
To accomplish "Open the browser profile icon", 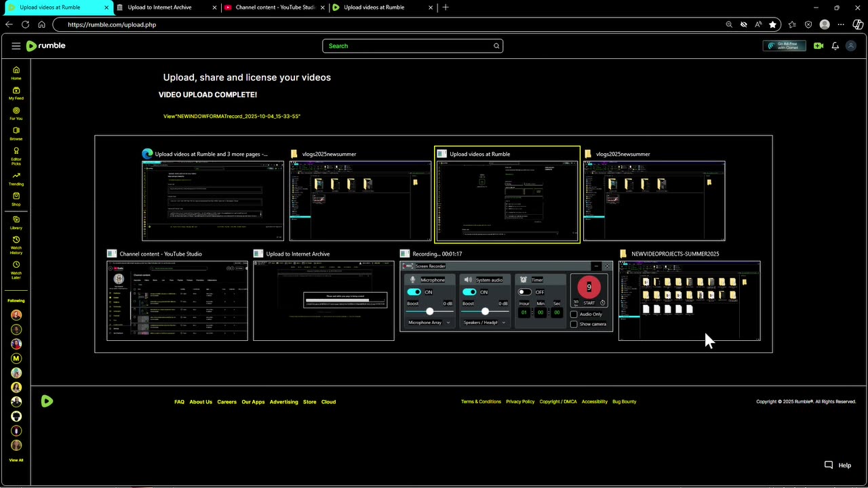I will point(825,24).
